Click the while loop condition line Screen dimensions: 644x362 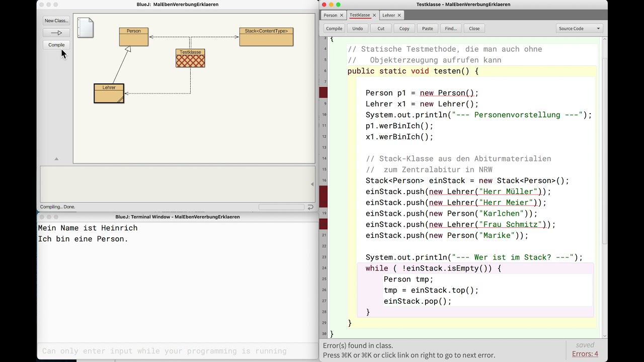point(433,268)
